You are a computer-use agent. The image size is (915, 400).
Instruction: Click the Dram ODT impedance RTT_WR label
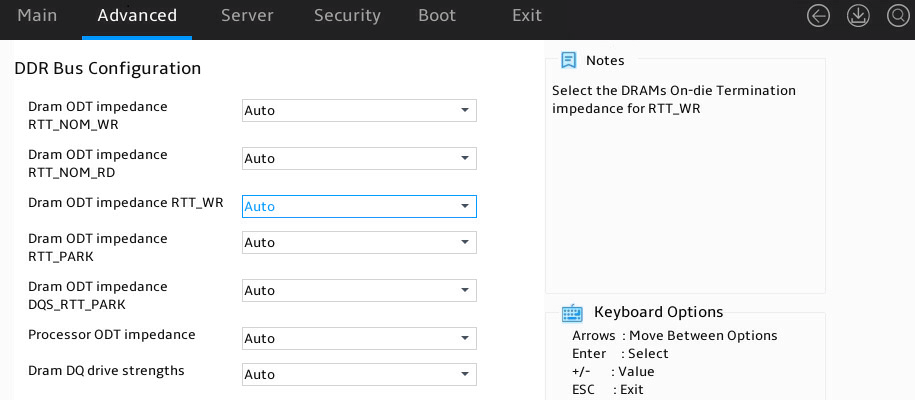pyautogui.click(x=125, y=203)
